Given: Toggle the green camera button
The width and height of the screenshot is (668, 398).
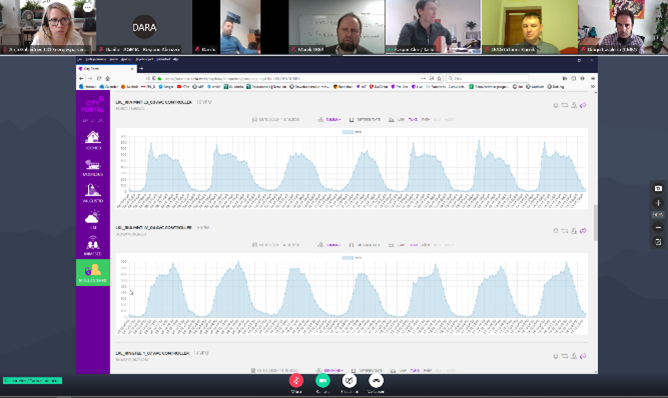Looking at the screenshot, I should pos(322,380).
